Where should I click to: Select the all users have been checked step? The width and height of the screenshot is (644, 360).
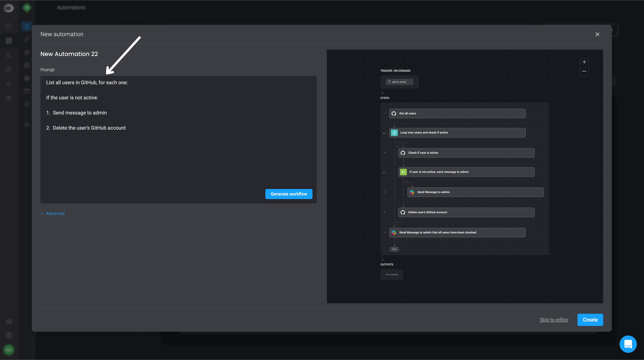457,232
